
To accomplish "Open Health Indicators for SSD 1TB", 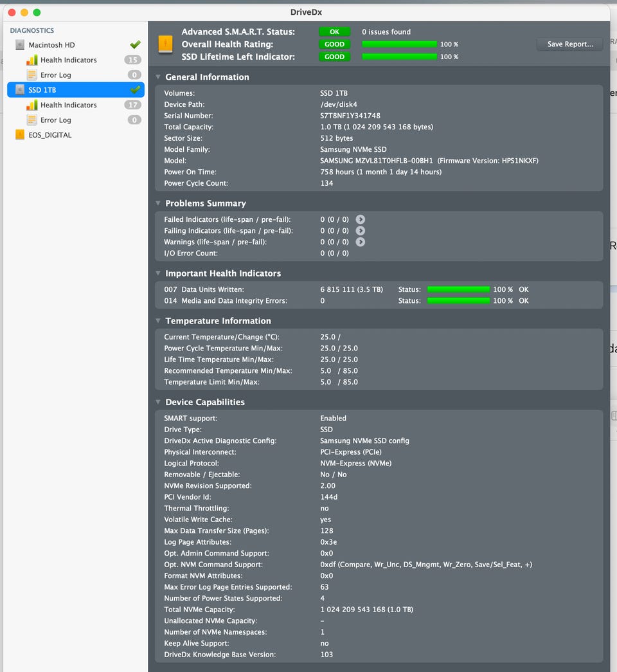I will [x=76, y=105].
